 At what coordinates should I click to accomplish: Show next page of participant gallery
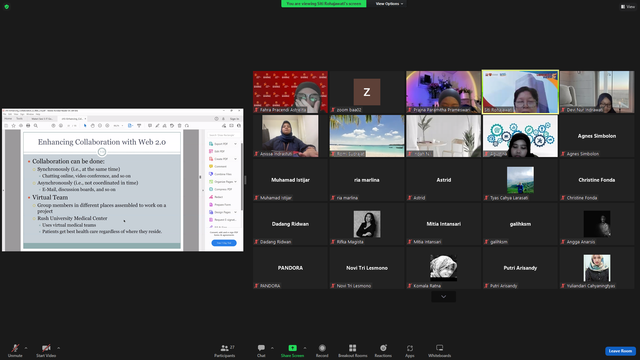(x=444, y=297)
